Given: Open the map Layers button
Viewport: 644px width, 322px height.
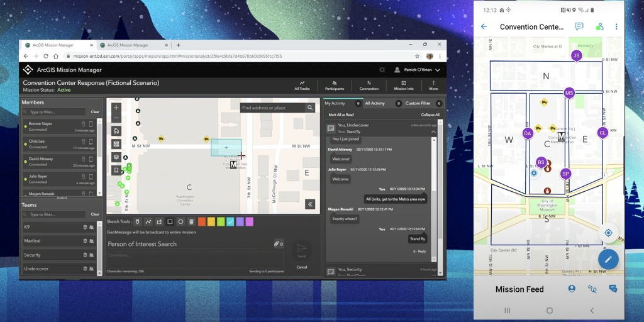Looking at the screenshot, I should pyautogui.click(x=116, y=157).
